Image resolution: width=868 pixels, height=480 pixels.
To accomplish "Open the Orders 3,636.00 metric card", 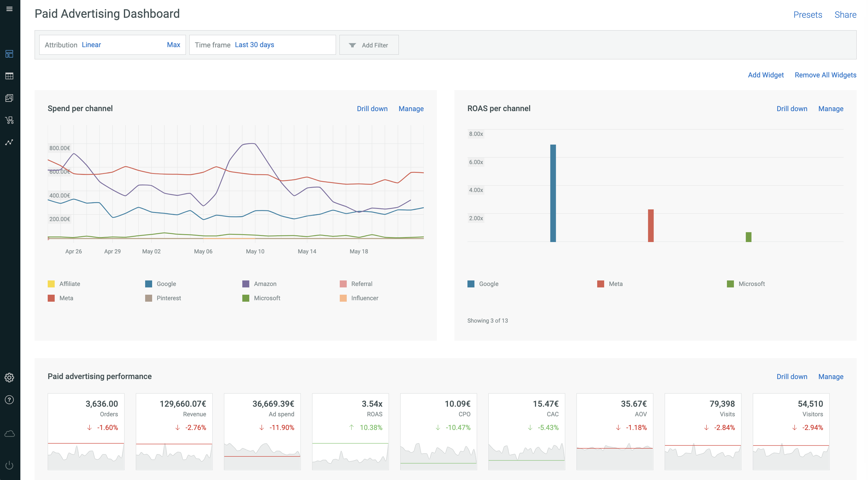I will (86, 431).
